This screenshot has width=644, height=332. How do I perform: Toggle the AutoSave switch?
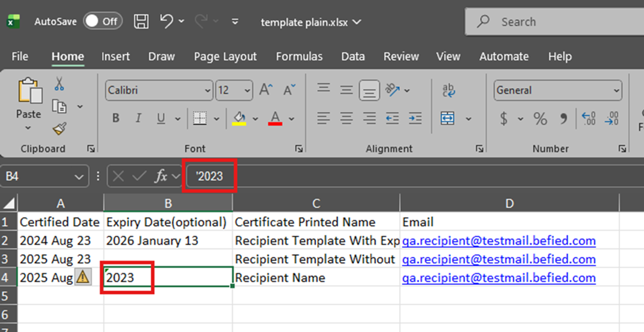(103, 21)
